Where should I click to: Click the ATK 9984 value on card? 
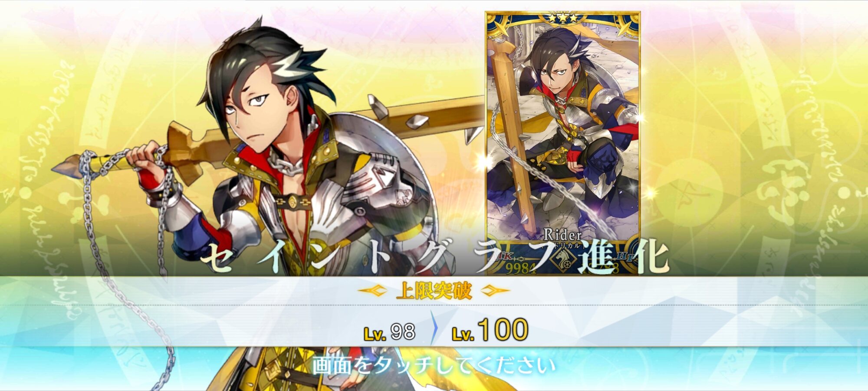pos(521,268)
